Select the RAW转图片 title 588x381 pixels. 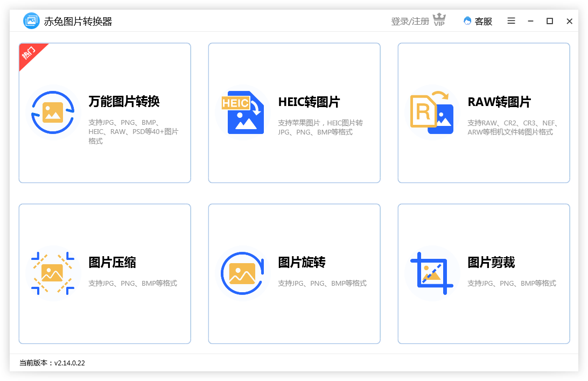point(499,102)
